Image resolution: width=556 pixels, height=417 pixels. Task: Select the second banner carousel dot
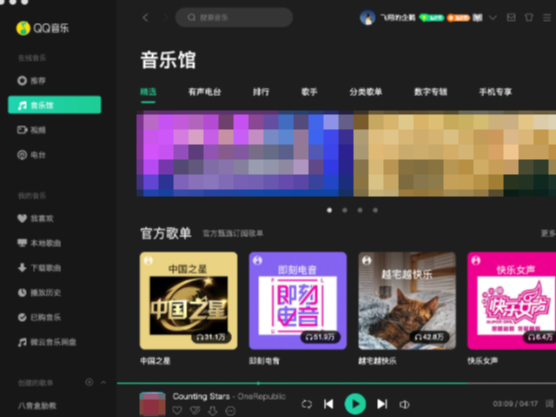[x=345, y=210]
